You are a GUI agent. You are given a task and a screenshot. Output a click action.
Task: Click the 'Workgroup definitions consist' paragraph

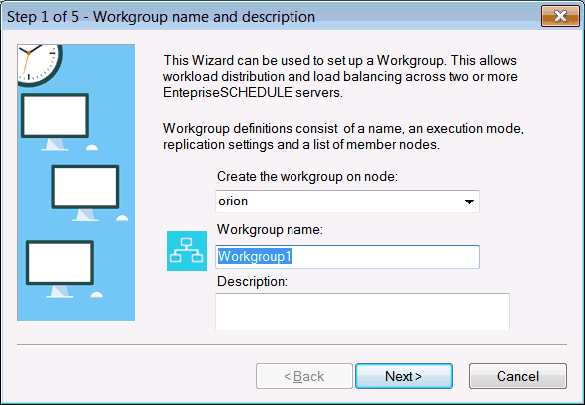[x=343, y=136]
